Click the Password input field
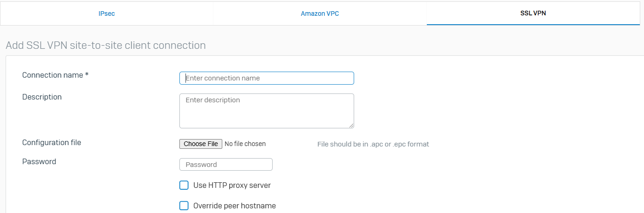This screenshot has height=213, width=644. pos(226,165)
